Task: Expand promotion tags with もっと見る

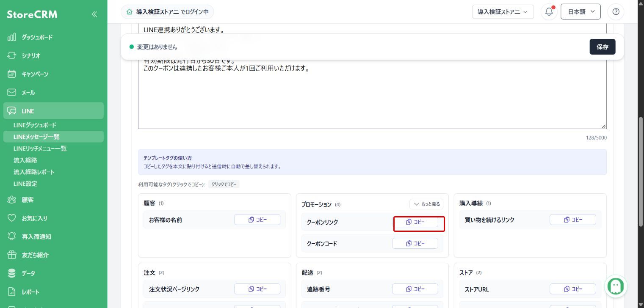Action: [x=426, y=204]
